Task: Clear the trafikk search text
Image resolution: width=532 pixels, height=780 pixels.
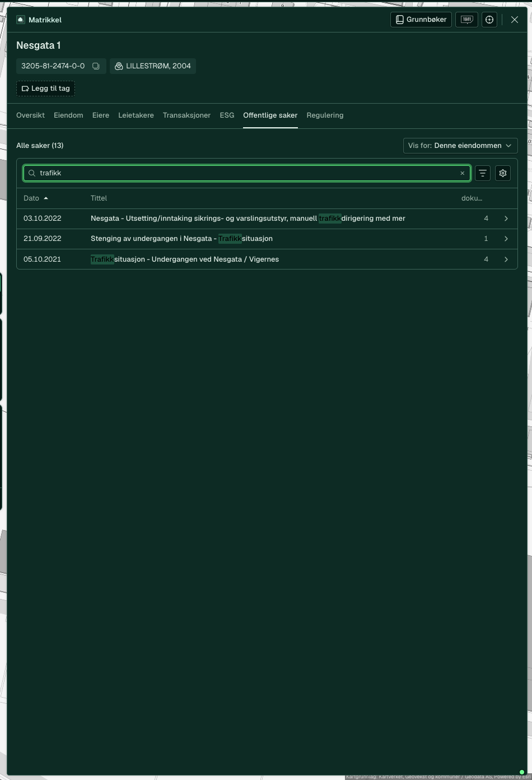Action: tap(463, 173)
